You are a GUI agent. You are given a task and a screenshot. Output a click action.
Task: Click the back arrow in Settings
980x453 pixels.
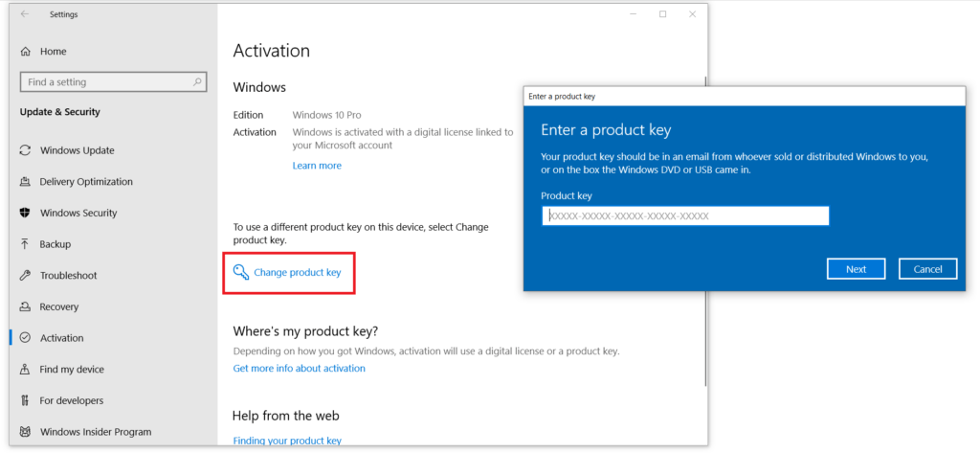click(24, 13)
